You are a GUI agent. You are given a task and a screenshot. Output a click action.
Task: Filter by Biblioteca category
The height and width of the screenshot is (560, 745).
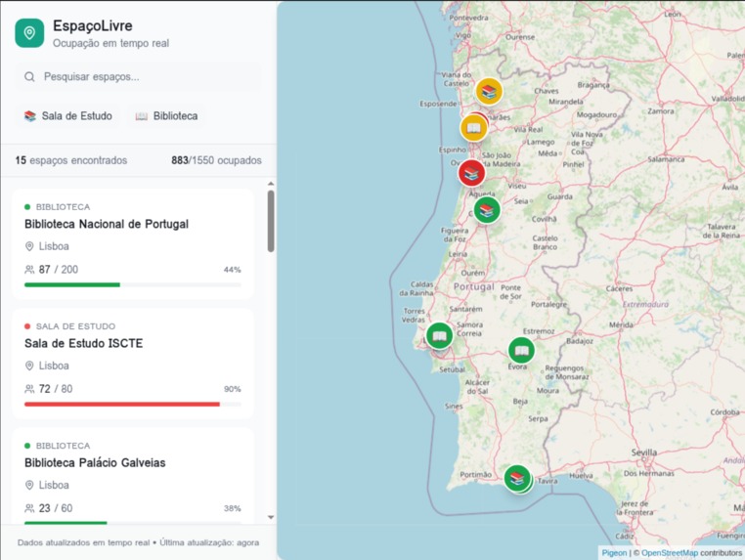[x=167, y=116]
